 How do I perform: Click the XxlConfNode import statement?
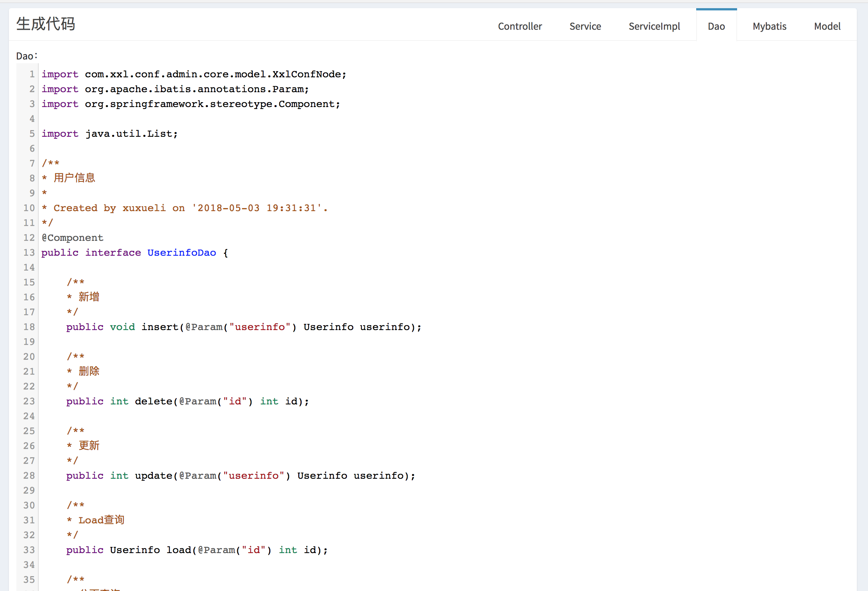pos(193,74)
